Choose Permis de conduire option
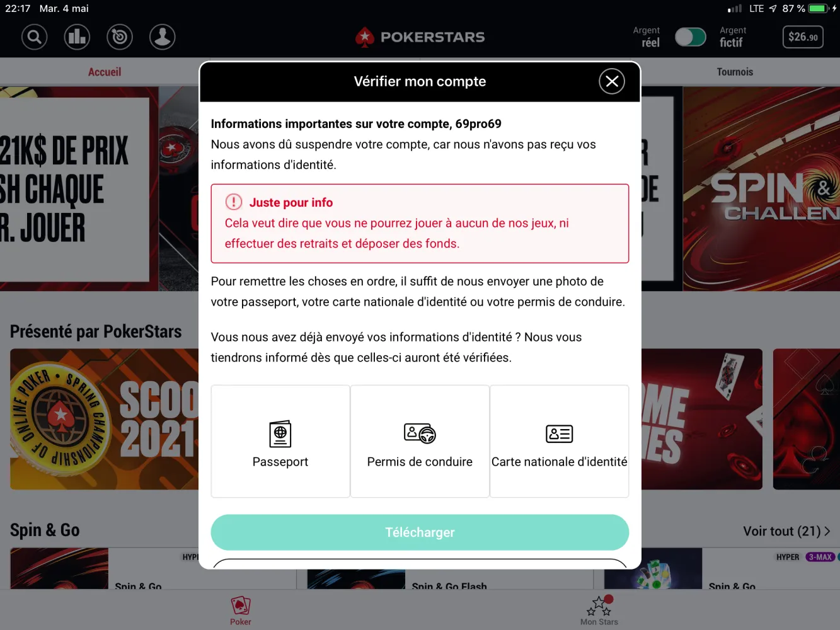 [x=420, y=442]
